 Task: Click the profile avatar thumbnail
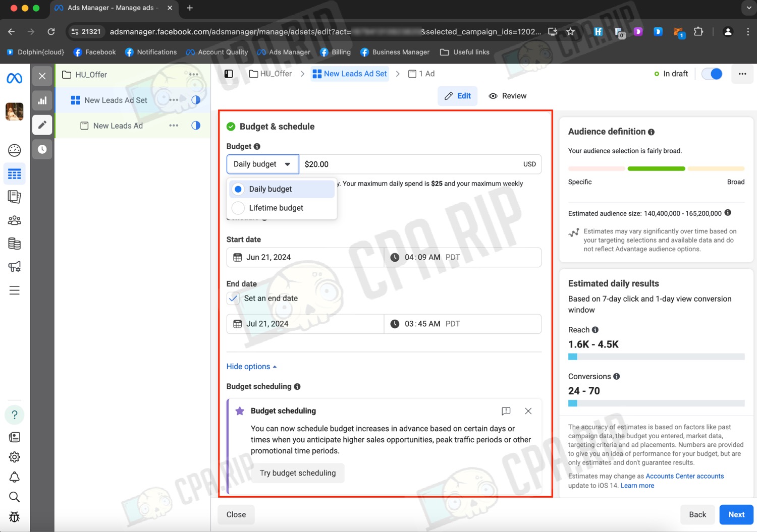click(x=15, y=111)
